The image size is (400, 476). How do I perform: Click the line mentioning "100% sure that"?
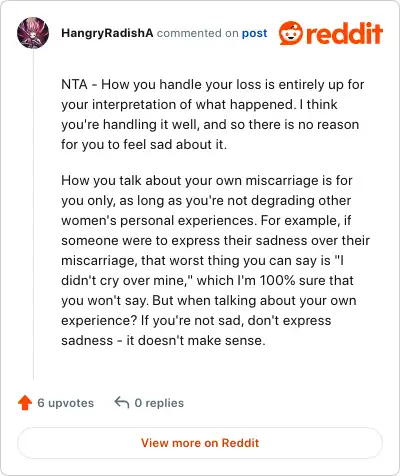207,280
